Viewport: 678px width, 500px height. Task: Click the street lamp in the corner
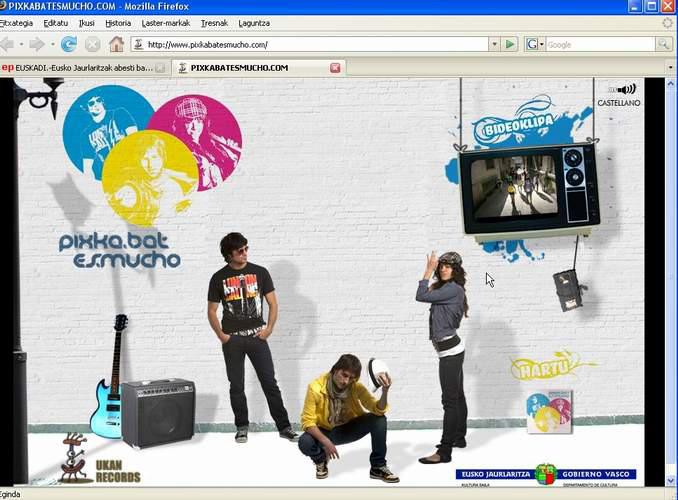tap(37, 97)
